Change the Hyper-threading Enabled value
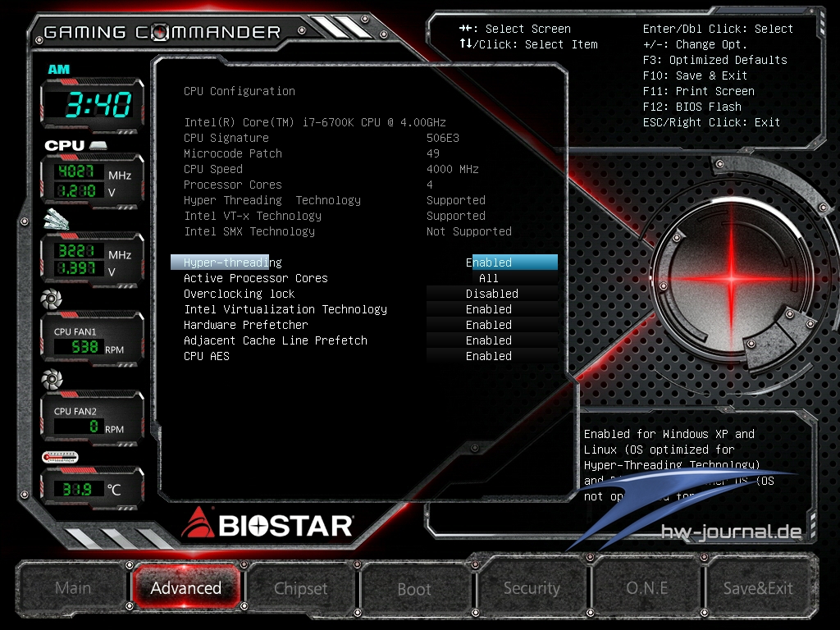Screen dimensions: 840x630 [x=492, y=262]
